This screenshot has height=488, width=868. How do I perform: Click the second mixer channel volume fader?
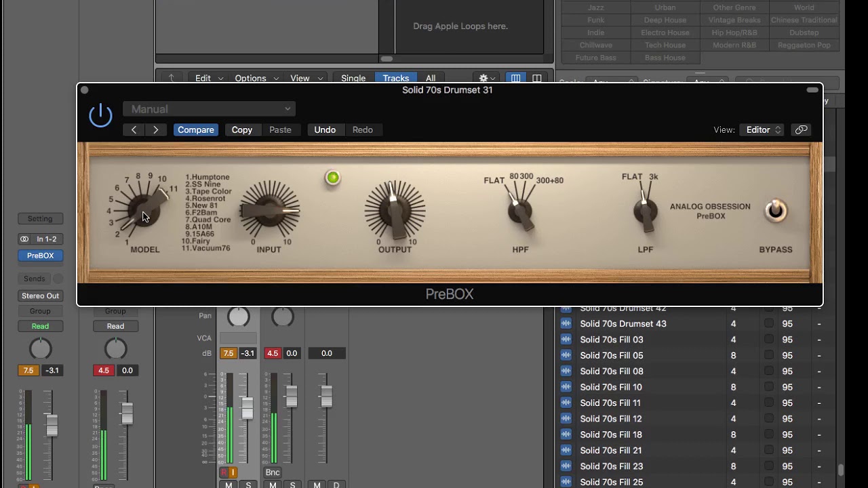click(x=292, y=396)
